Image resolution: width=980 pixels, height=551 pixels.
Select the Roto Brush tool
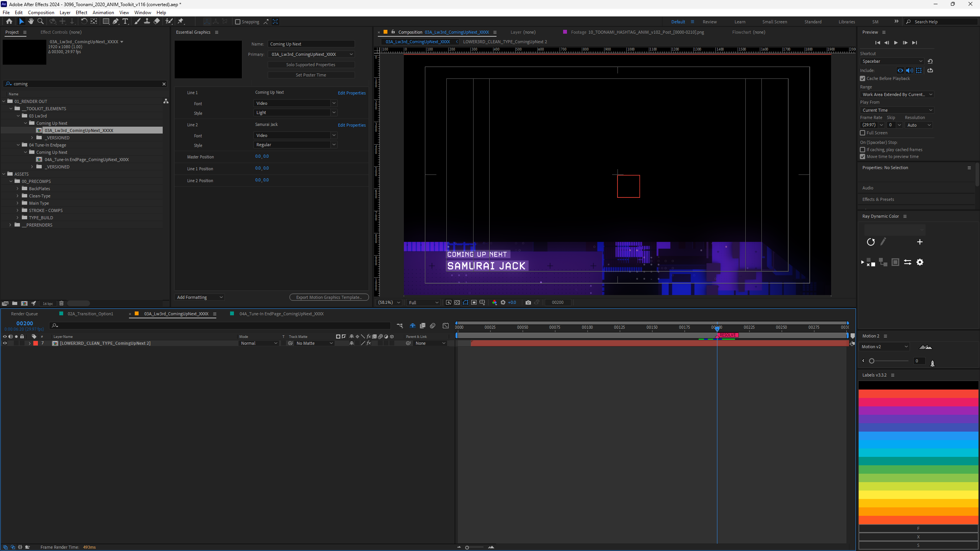pyautogui.click(x=169, y=21)
